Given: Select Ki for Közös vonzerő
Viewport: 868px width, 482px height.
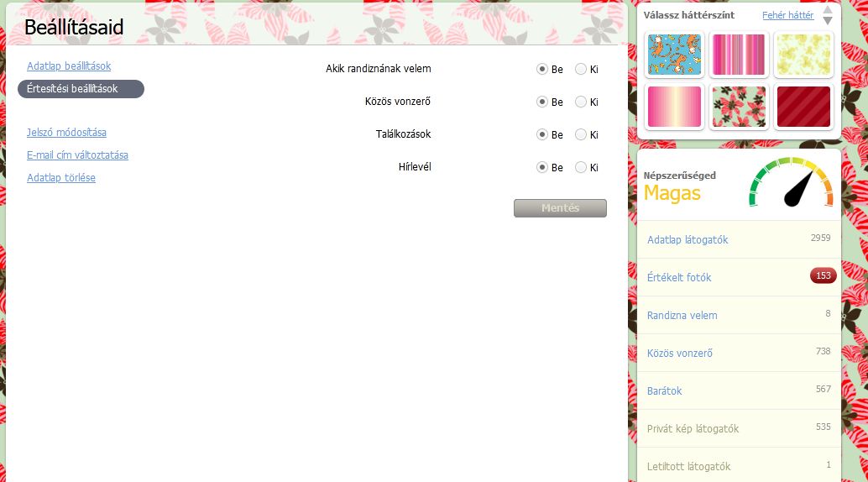Looking at the screenshot, I should [x=581, y=102].
